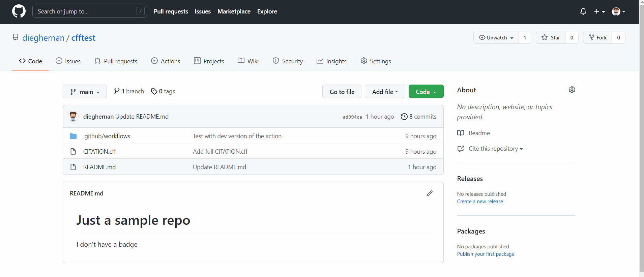View the forks count 0
The image size is (644, 277).
click(618, 38)
